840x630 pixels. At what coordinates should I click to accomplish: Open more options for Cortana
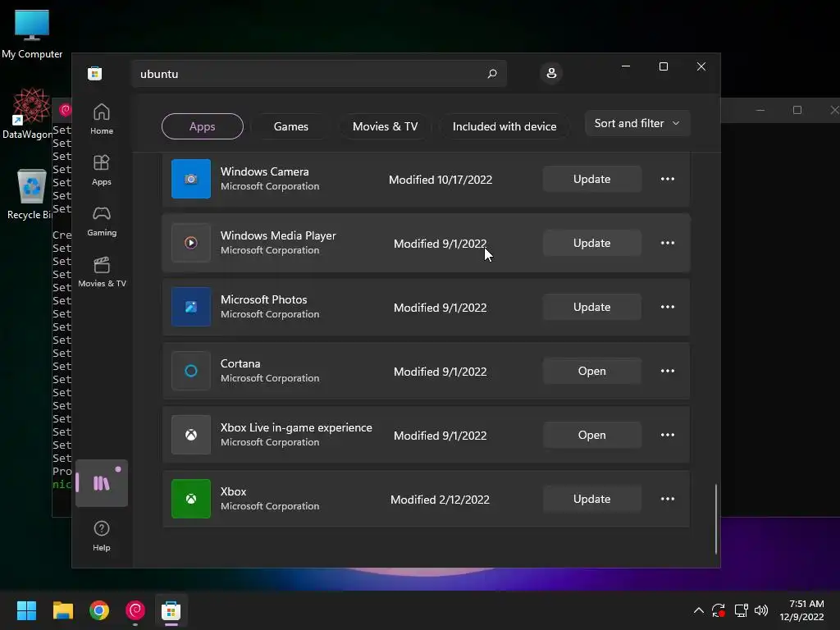pyautogui.click(x=668, y=371)
